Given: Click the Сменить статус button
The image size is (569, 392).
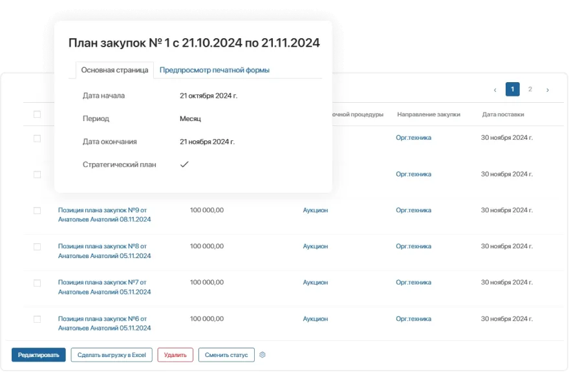Looking at the screenshot, I should click(x=226, y=354).
